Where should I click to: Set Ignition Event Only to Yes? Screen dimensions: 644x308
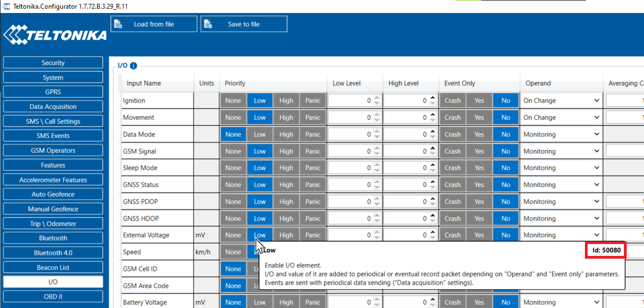(479, 101)
